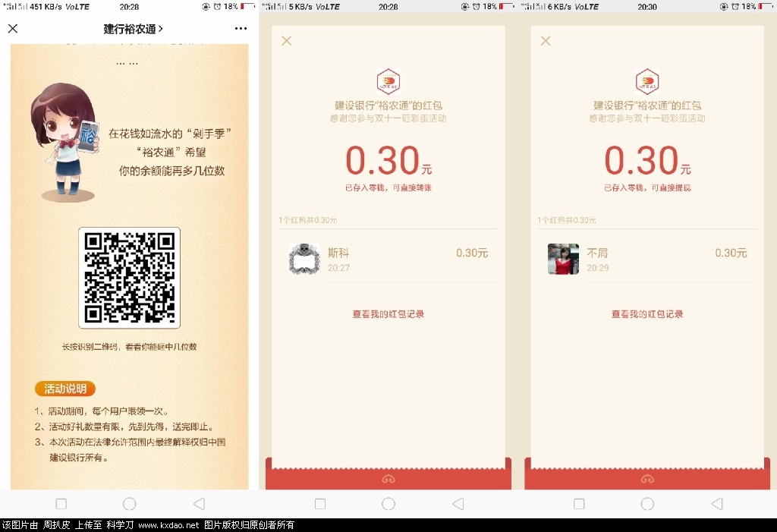Tap the 建行裕农通 title with arrow
The width and height of the screenshot is (777, 532).
point(133,30)
